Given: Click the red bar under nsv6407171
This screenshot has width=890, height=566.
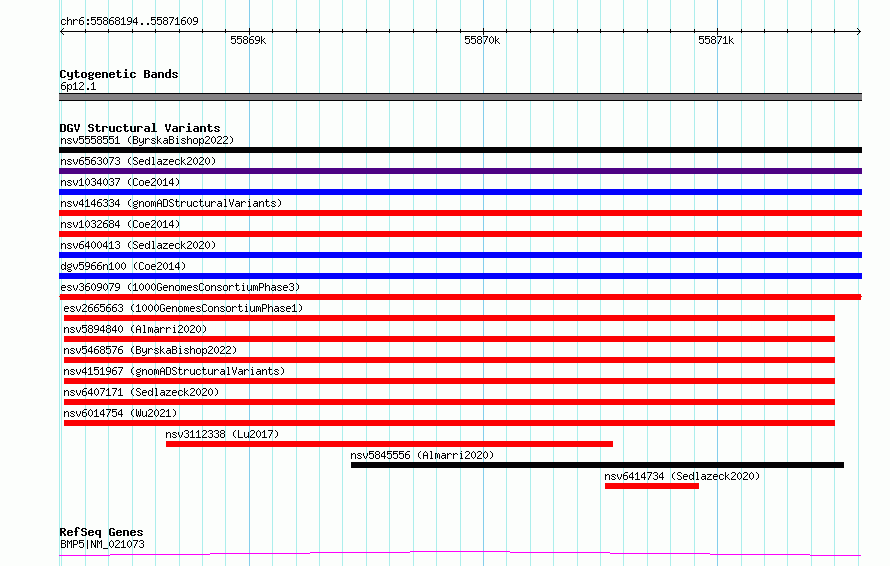Looking at the screenshot, I should 450,402.
